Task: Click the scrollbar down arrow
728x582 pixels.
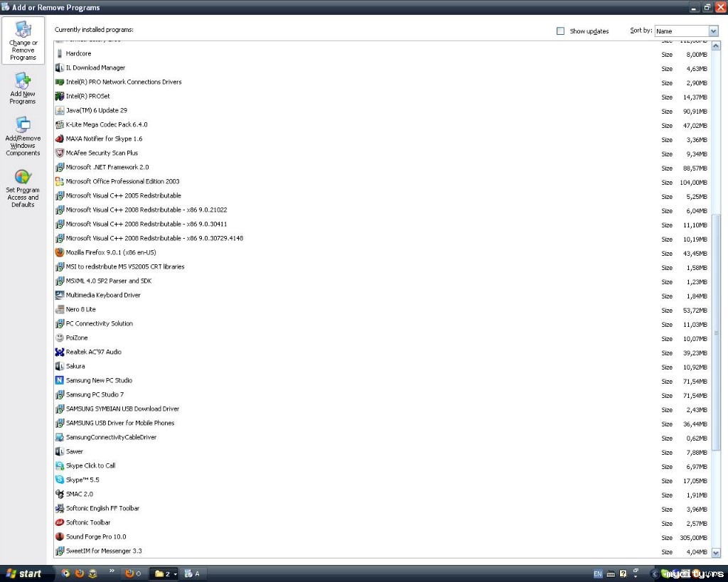Action: click(x=716, y=552)
